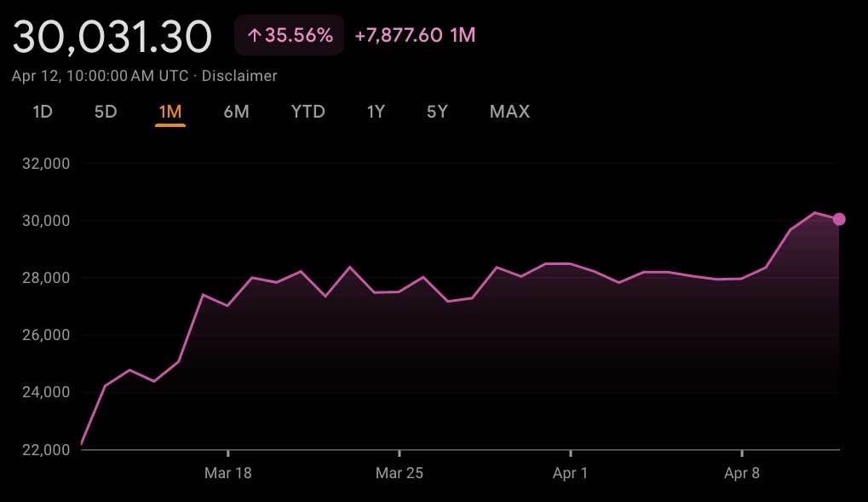The height and width of the screenshot is (502, 868).
Task: Open the Disclaimer link
Action: (x=239, y=76)
